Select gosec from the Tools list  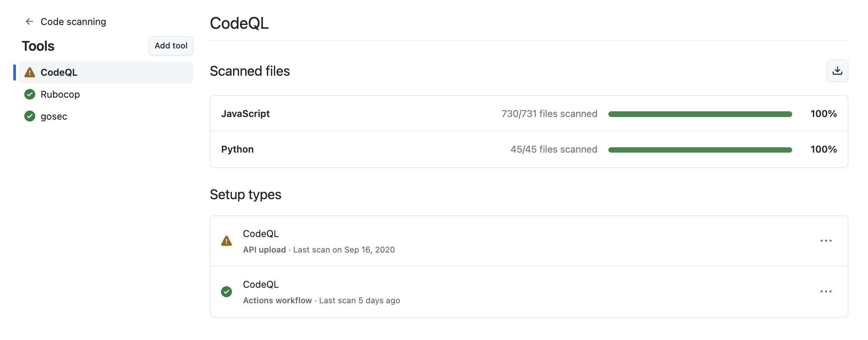pyautogui.click(x=54, y=116)
